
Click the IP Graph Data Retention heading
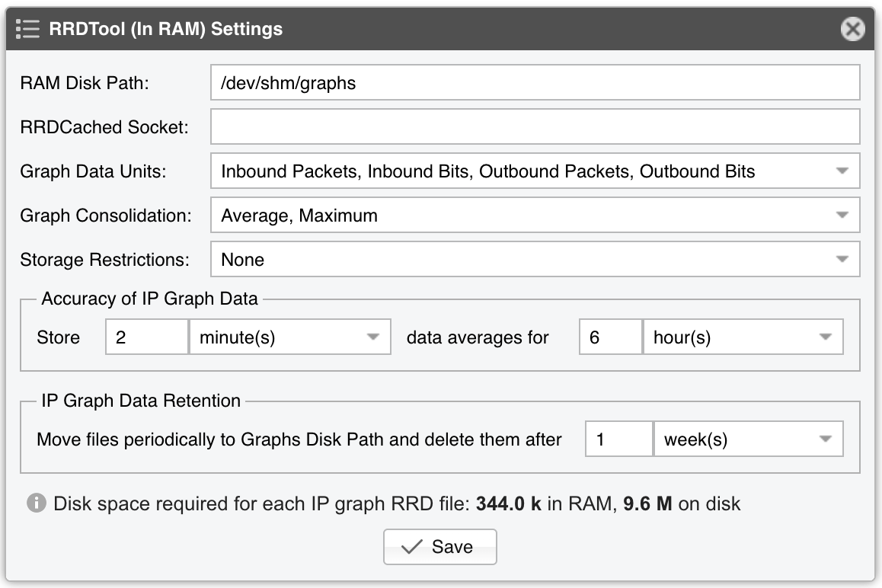141,401
